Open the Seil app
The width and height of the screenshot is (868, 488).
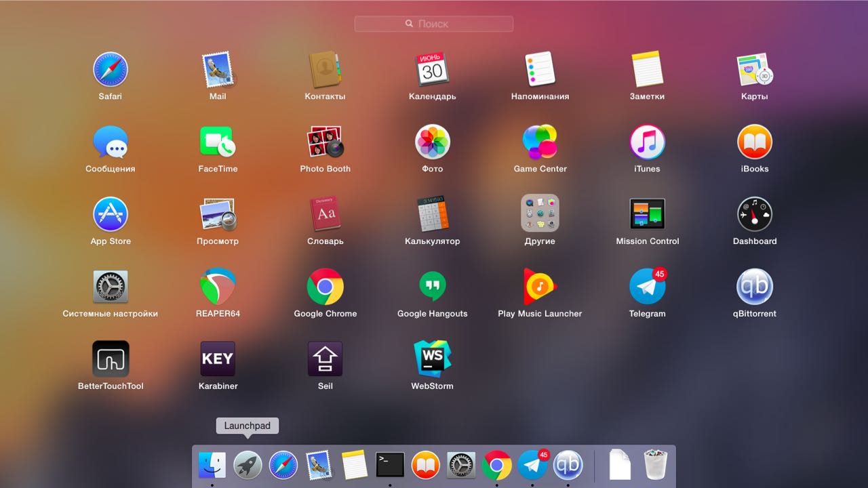[x=325, y=359]
